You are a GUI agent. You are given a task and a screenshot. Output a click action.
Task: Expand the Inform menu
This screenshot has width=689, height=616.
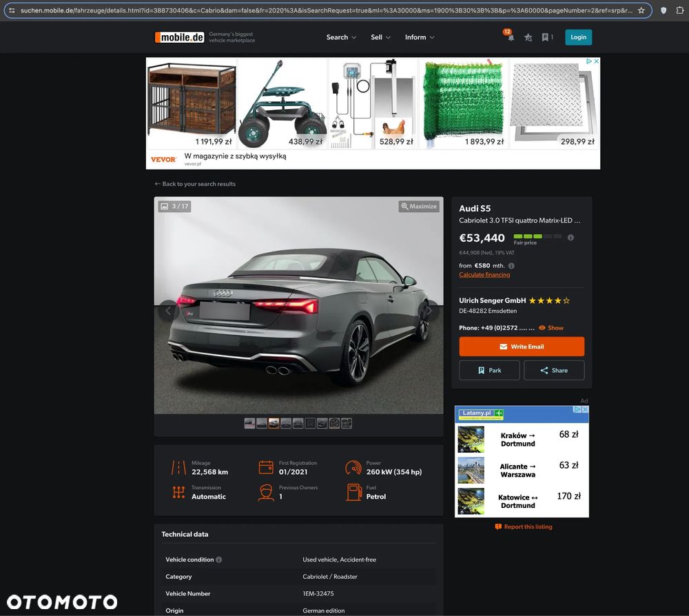[420, 37]
